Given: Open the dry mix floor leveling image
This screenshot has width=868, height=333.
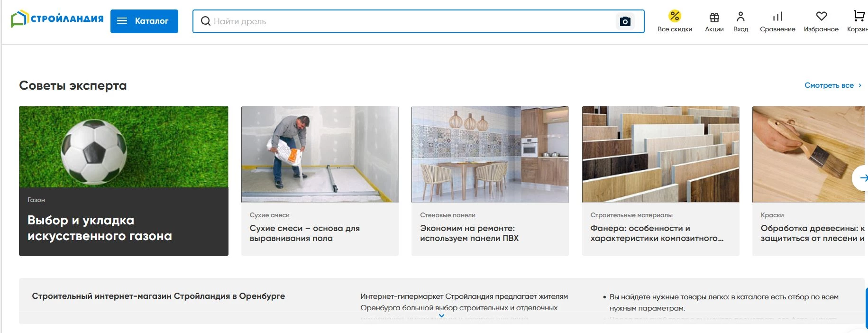Looking at the screenshot, I should click(x=320, y=154).
